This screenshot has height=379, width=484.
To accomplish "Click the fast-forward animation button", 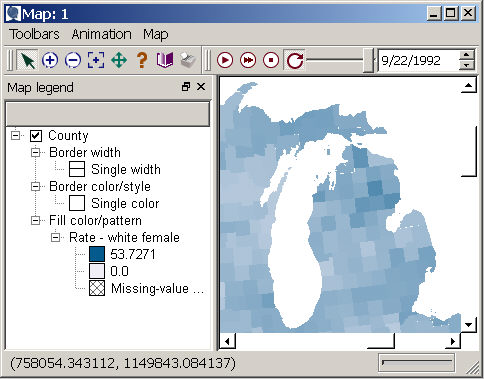I will [x=248, y=60].
